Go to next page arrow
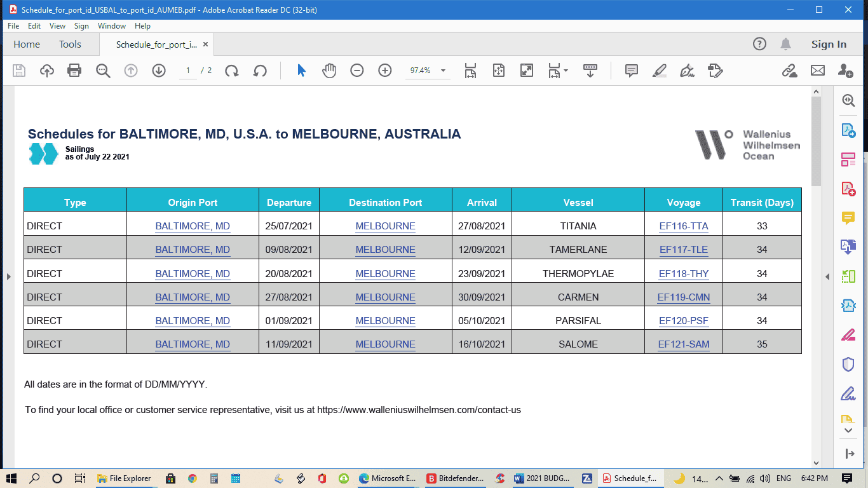Viewport: 868px width, 488px height. point(159,71)
